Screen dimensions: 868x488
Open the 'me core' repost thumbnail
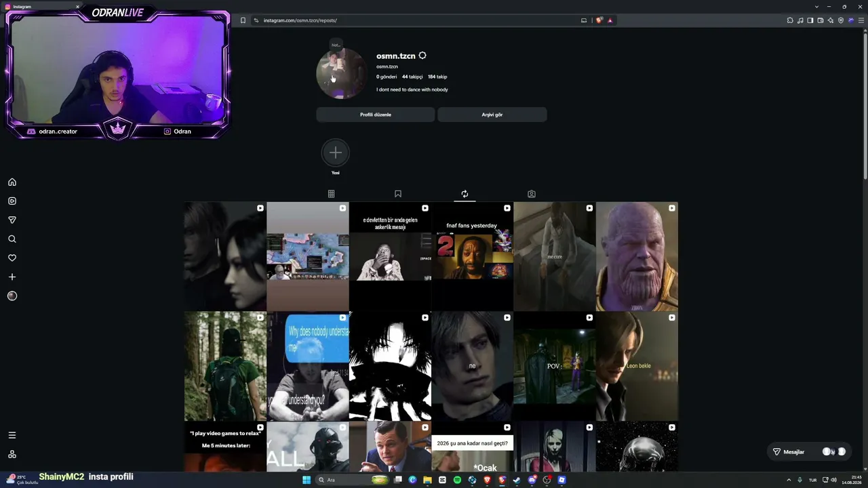coord(555,256)
